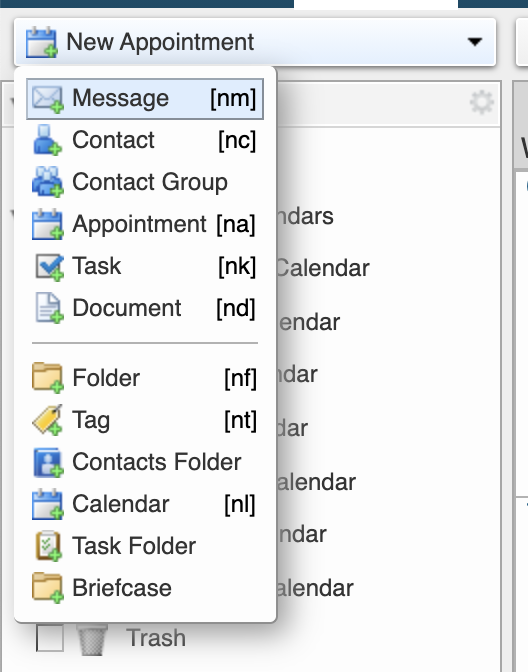Viewport: 528px width, 672px height.
Task: Click the Trash folder label
Action: point(156,638)
